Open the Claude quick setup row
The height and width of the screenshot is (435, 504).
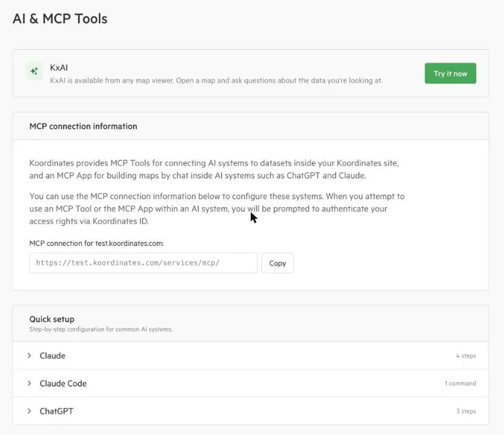coord(251,356)
